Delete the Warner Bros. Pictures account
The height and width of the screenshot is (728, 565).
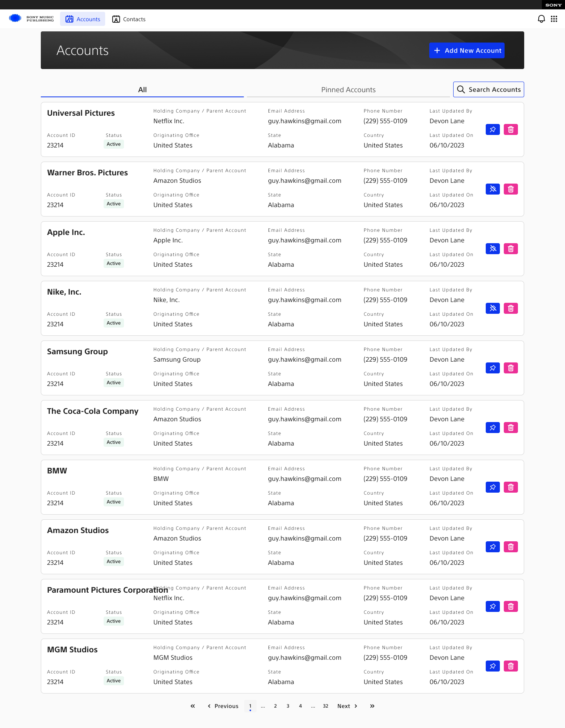511,189
